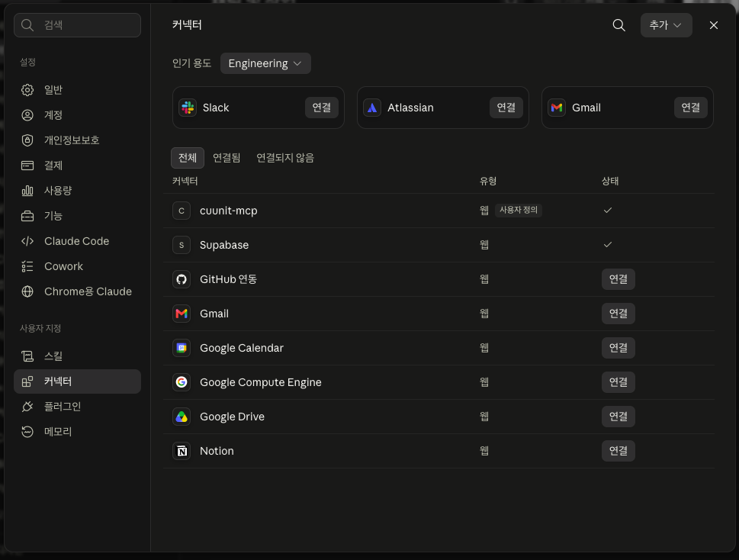Open the 플러그인 sidebar item

pyautogui.click(x=77, y=407)
